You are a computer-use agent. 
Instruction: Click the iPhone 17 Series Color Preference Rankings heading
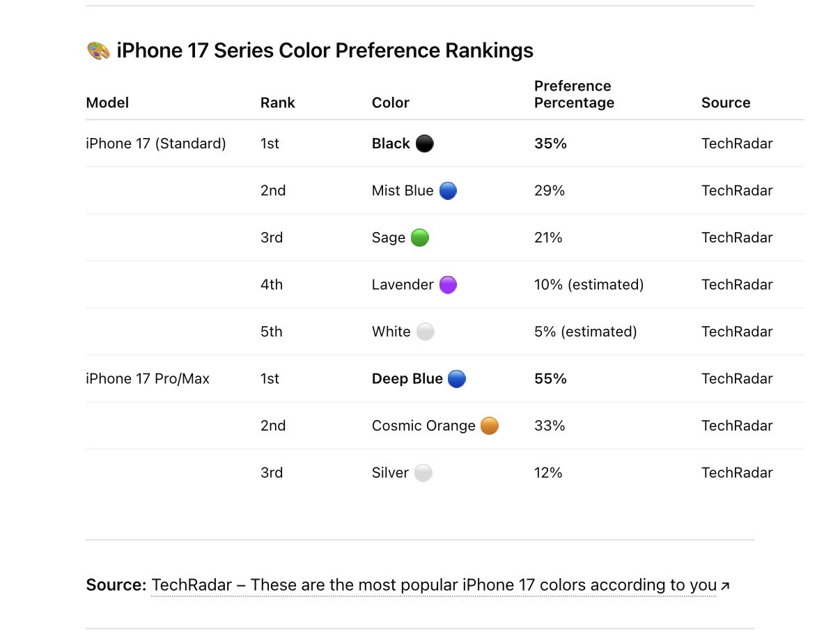(325, 51)
